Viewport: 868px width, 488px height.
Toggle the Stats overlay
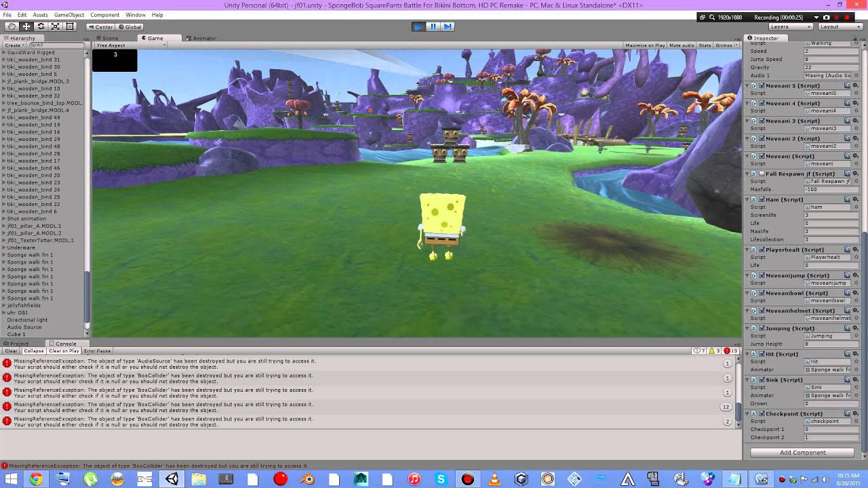point(705,45)
